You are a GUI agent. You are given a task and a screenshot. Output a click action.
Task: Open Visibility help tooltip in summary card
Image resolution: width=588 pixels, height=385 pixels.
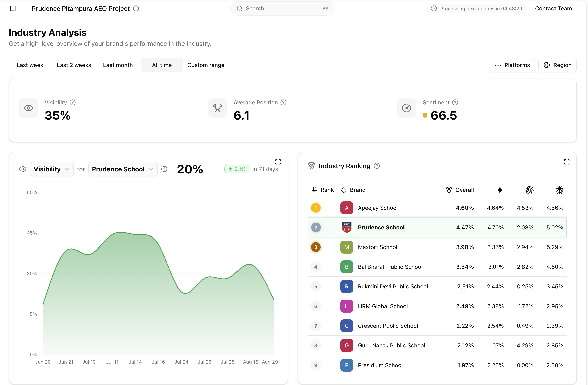point(73,102)
